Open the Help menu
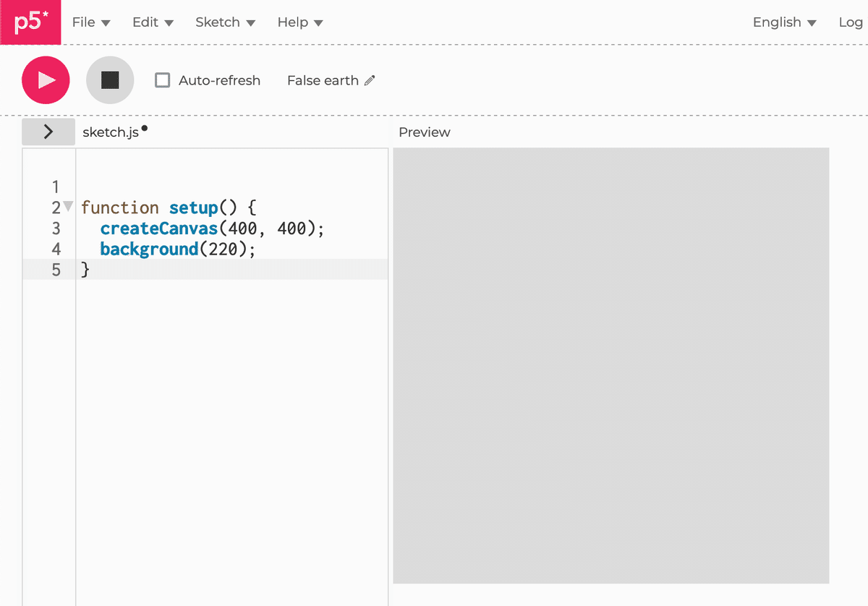 point(300,22)
